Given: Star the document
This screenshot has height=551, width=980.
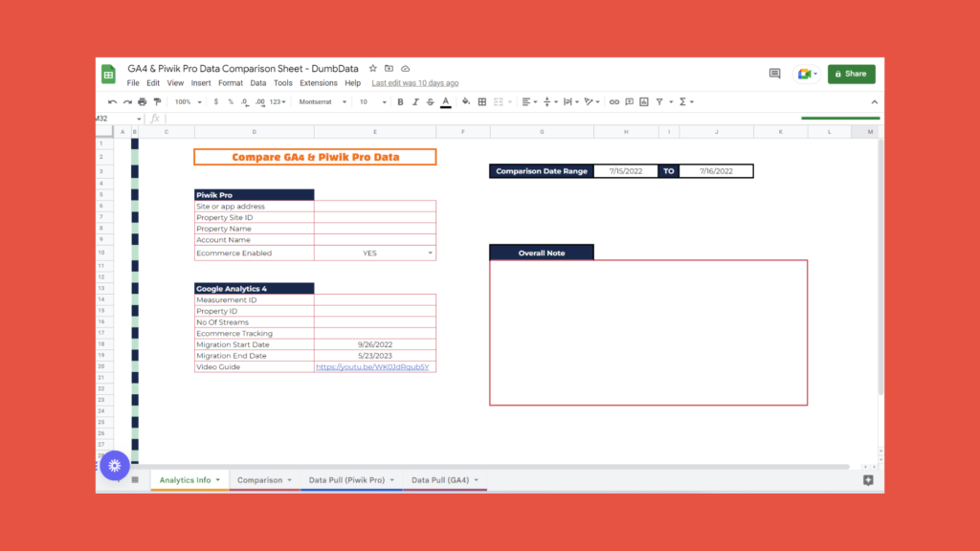Looking at the screenshot, I should click(x=373, y=68).
